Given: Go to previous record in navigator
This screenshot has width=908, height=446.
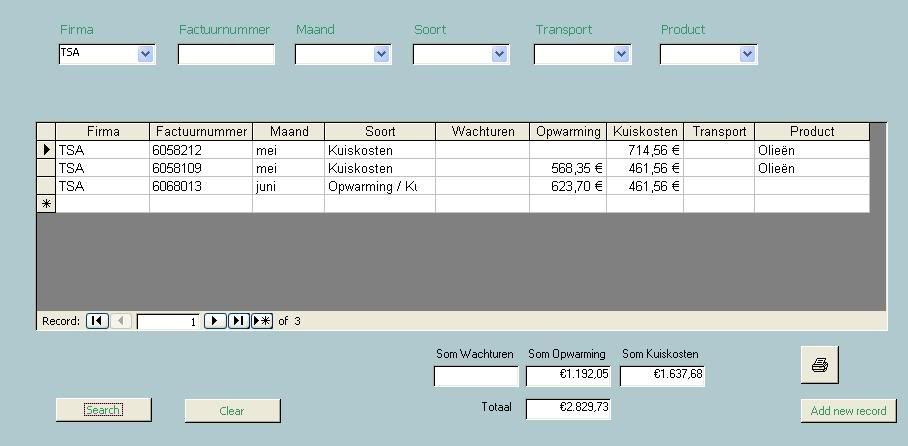Looking at the screenshot, I should 120,321.
